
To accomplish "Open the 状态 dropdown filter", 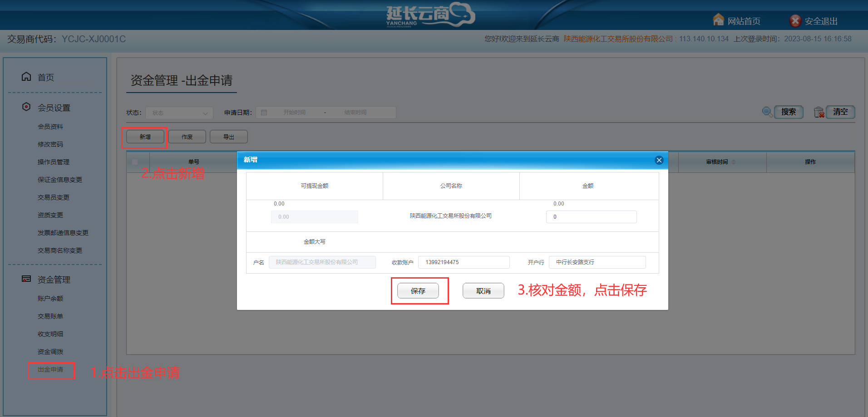I will (179, 113).
